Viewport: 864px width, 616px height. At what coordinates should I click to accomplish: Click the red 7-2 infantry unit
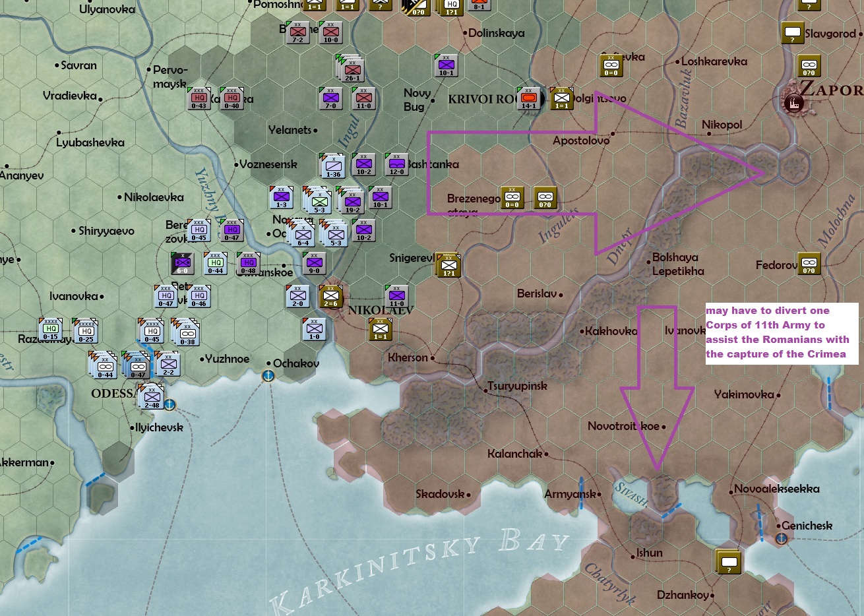click(298, 32)
